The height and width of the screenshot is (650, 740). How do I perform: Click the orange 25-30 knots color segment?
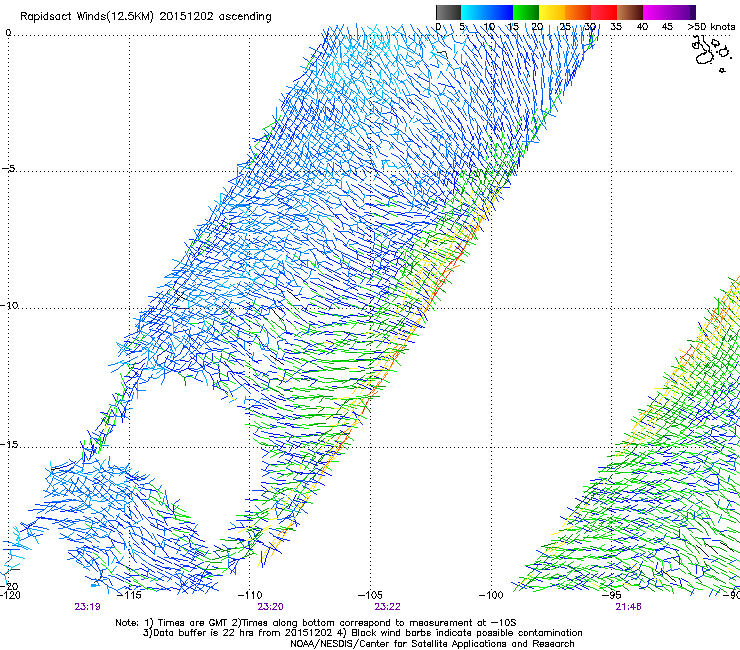[x=578, y=12]
